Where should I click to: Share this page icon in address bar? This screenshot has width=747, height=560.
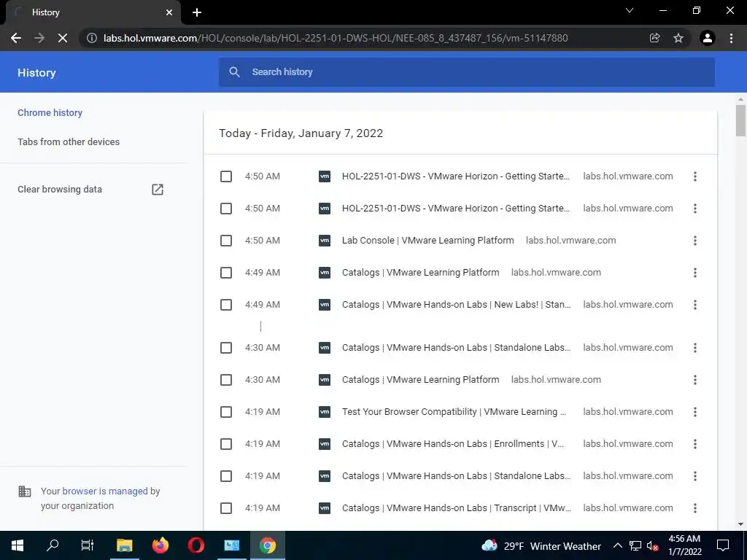(x=655, y=38)
